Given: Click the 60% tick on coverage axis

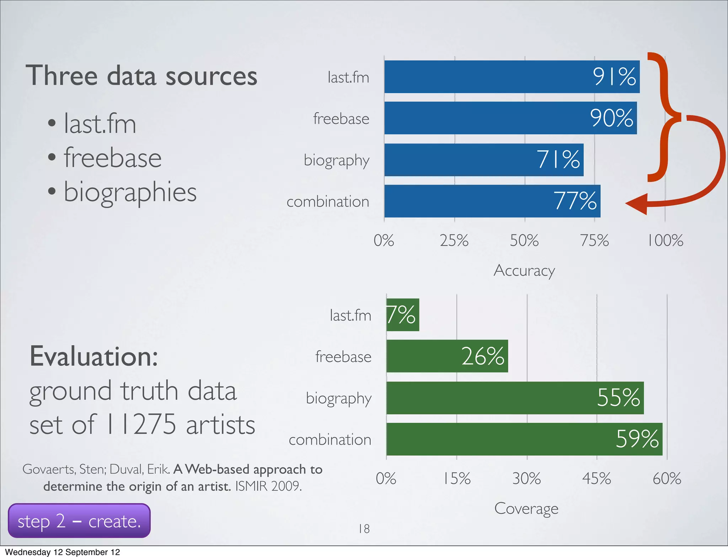Looking at the screenshot, I should [667, 479].
